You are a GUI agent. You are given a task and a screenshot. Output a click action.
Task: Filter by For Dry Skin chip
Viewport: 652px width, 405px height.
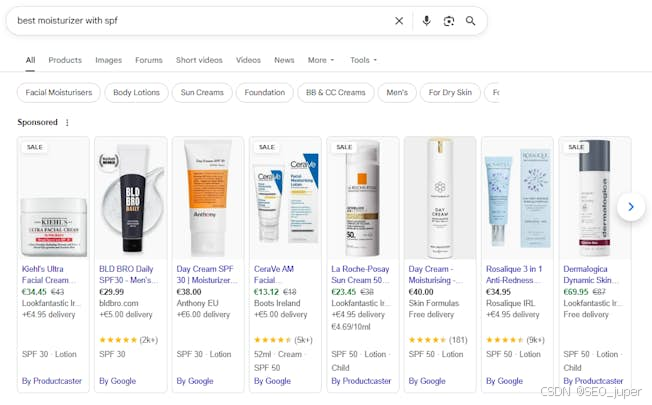pyautogui.click(x=450, y=92)
